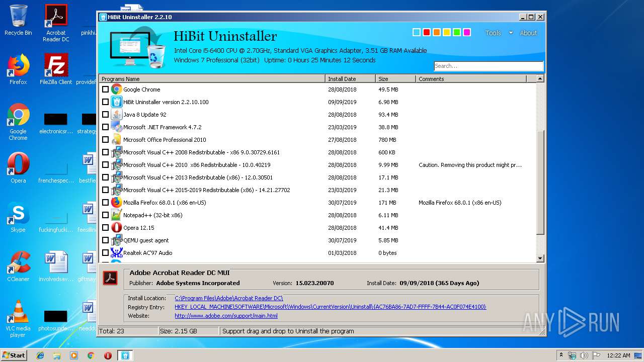Check the Google Chrome checkbox
Image resolution: width=644 pixels, height=362 pixels.
(x=105, y=89)
